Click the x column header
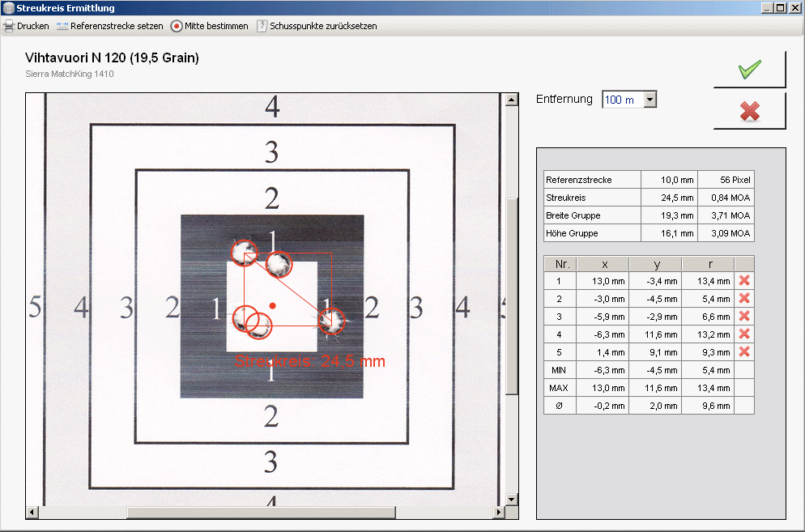805x532 pixels. (604, 264)
